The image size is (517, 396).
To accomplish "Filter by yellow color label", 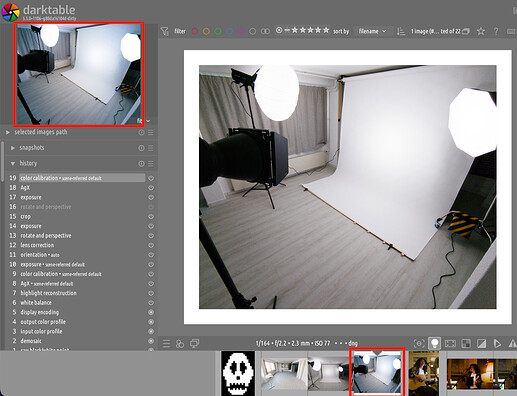I will pyautogui.click(x=206, y=31).
